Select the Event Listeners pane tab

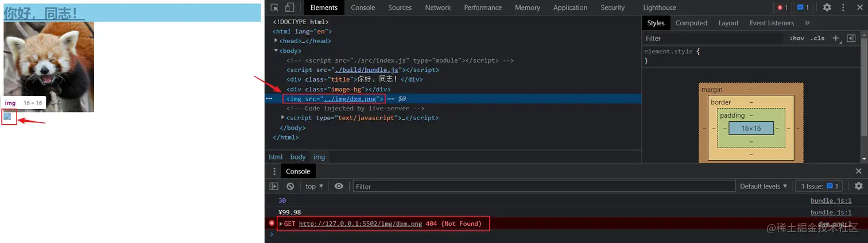[772, 23]
